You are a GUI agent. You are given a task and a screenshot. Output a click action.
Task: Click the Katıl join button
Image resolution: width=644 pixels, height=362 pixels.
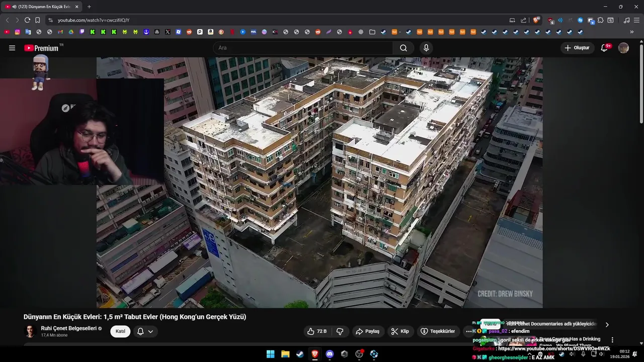point(120,331)
